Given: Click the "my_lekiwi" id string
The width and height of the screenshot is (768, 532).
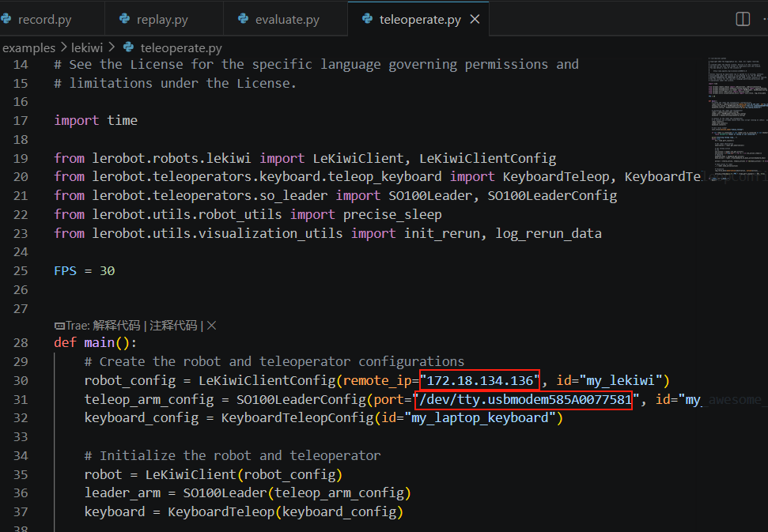Looking at the screenshot, I should pyautogui.click(x=621, y=380).
